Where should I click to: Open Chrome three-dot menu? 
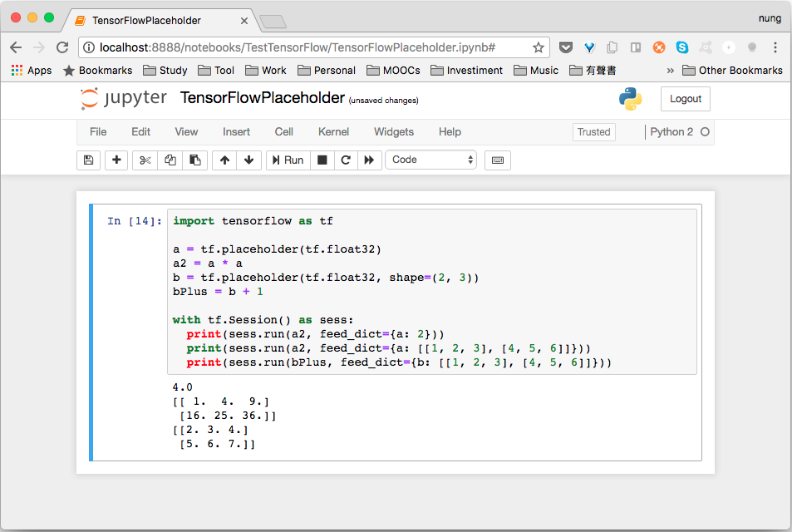point(775,47)
